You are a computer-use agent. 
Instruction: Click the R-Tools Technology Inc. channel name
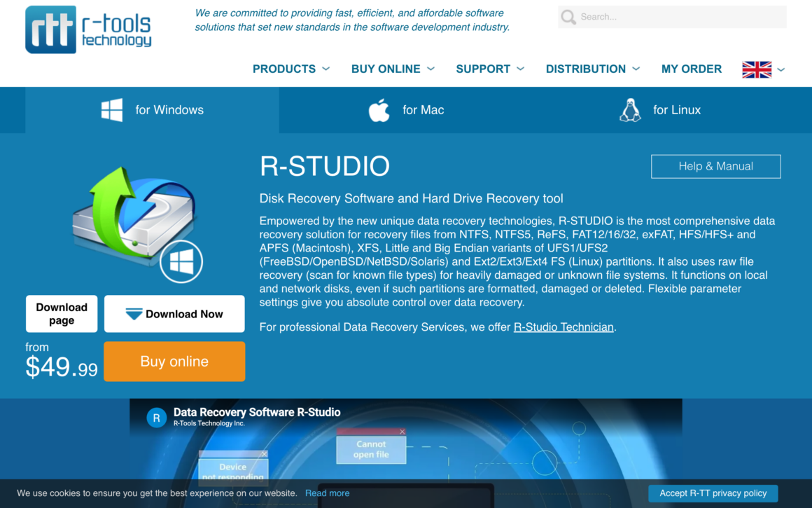coord(209,423)
